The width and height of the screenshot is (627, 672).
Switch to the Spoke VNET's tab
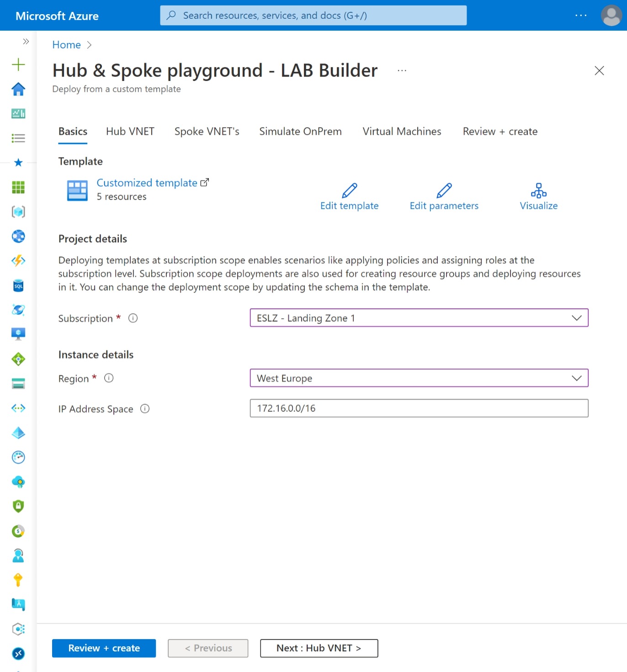coord(207,132)
